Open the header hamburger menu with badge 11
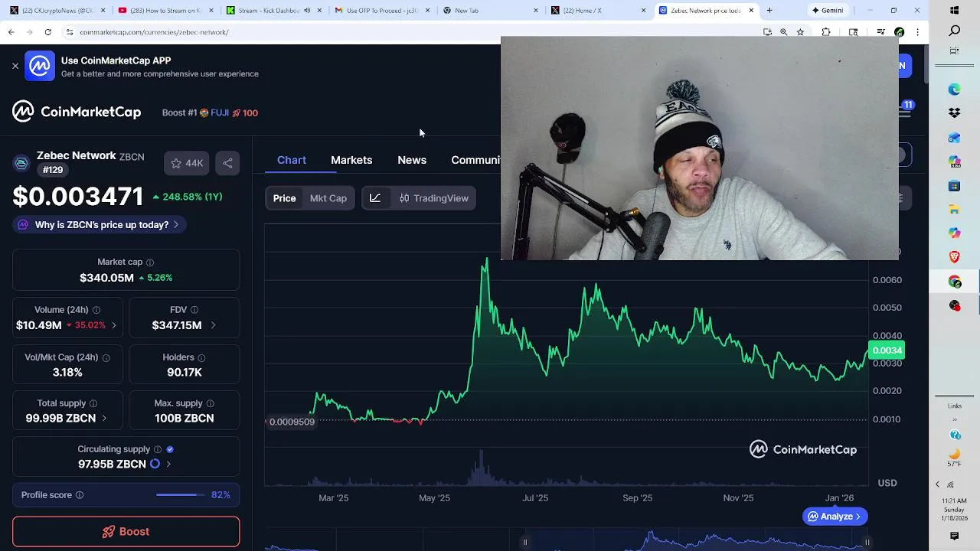Image resolution: width=980 pixels, height=551 pixels. pos(905,112)
